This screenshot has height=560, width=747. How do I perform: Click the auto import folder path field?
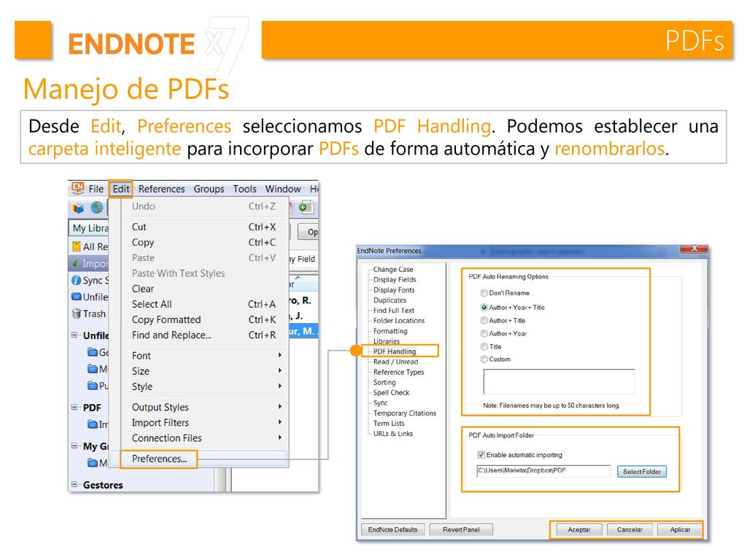tap(543, 470)
